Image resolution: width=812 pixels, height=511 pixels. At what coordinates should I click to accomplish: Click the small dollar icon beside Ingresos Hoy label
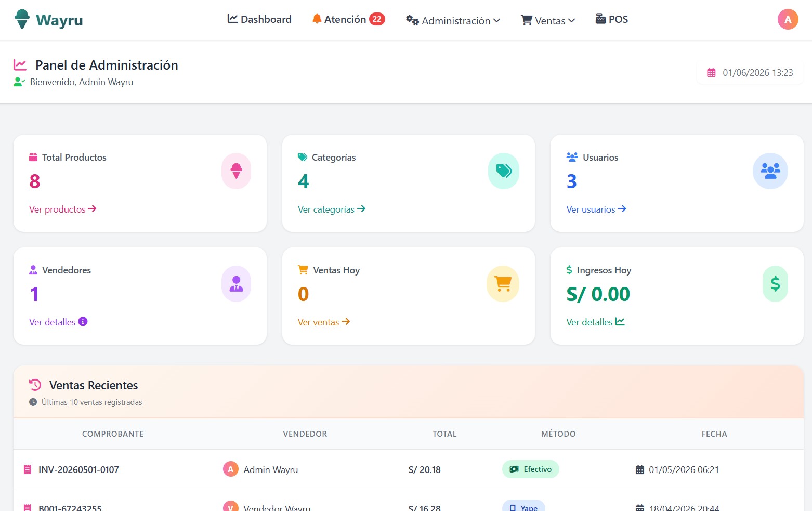(x=569, y=270)
